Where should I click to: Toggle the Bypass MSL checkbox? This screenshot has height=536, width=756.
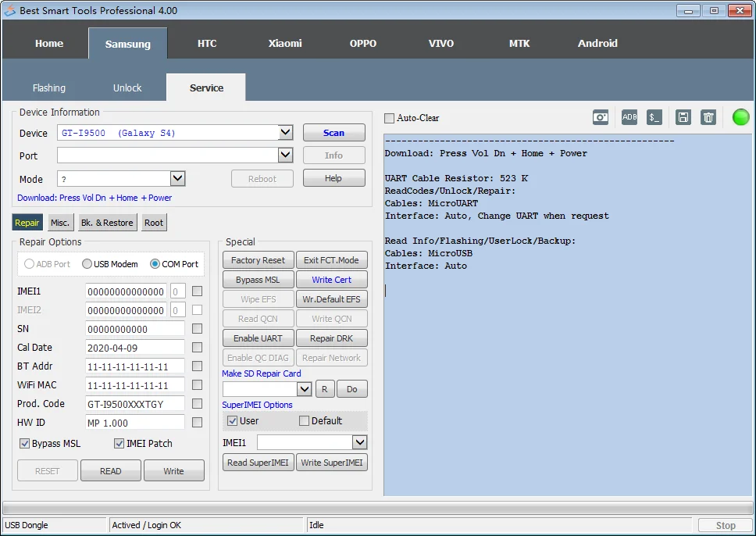25,444
